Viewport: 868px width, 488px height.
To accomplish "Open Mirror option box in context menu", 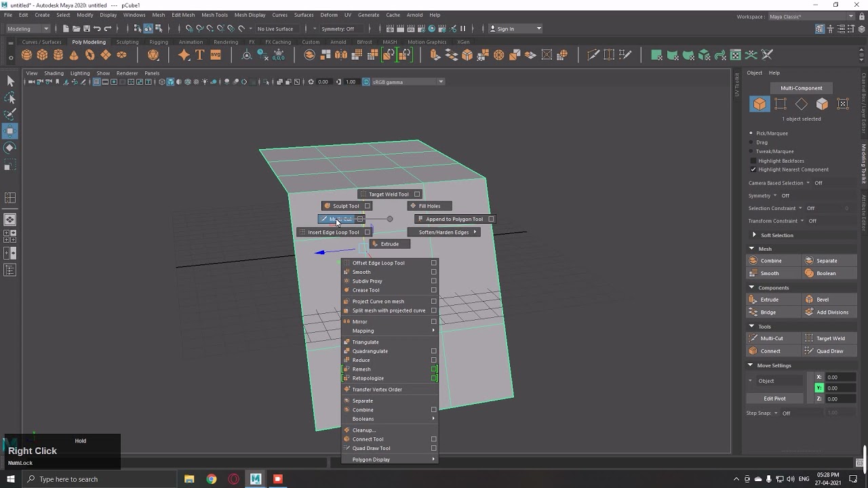I will 434,321.
